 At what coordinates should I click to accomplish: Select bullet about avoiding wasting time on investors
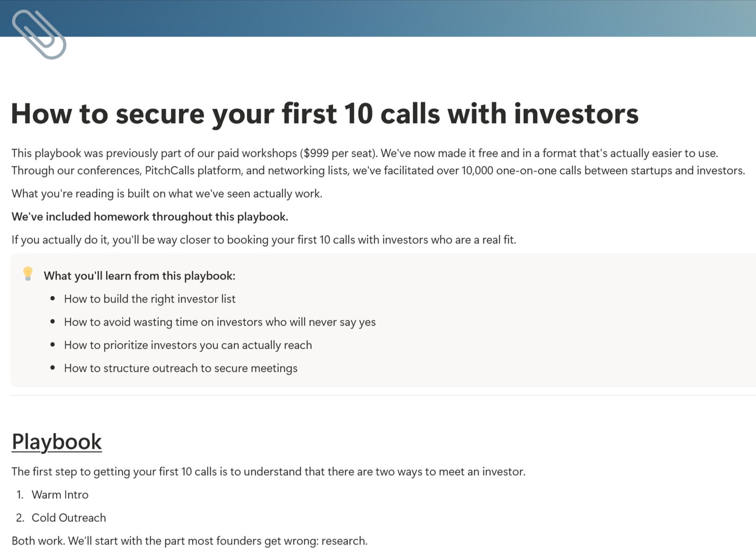[x=220, y=322]
